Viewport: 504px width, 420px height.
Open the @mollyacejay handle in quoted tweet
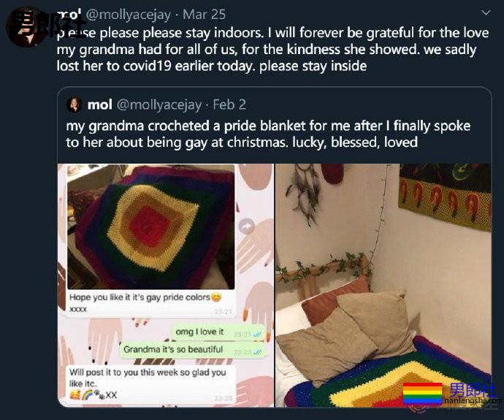click(x=159, y=105)
